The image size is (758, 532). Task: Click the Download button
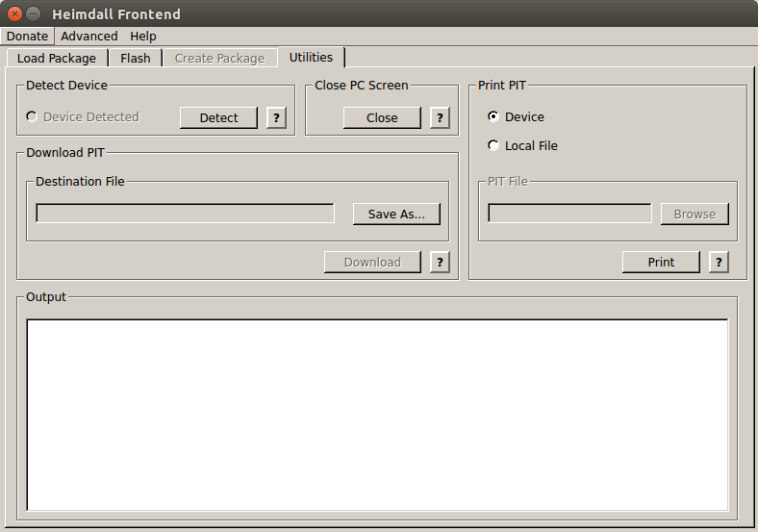click(372, 262)
